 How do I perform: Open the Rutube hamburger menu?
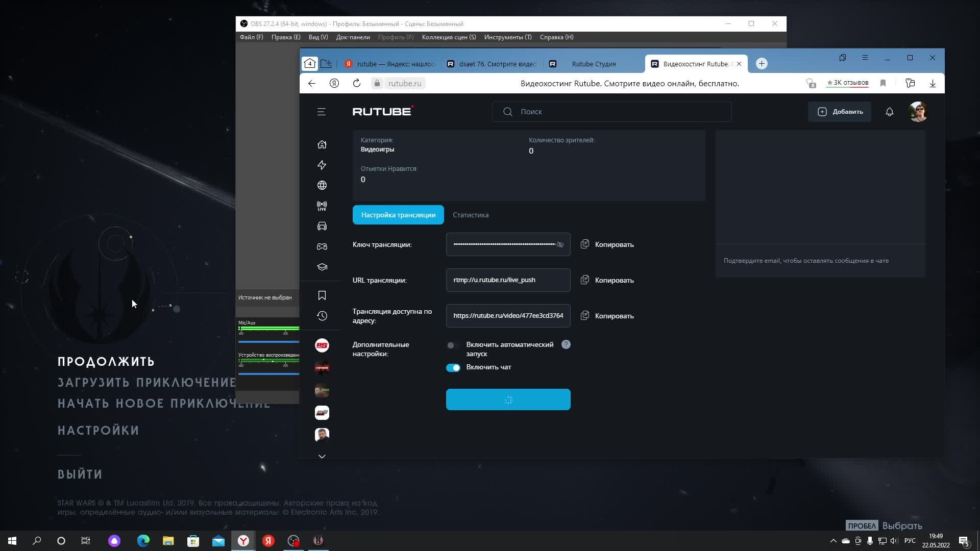[x=321, y=112]
